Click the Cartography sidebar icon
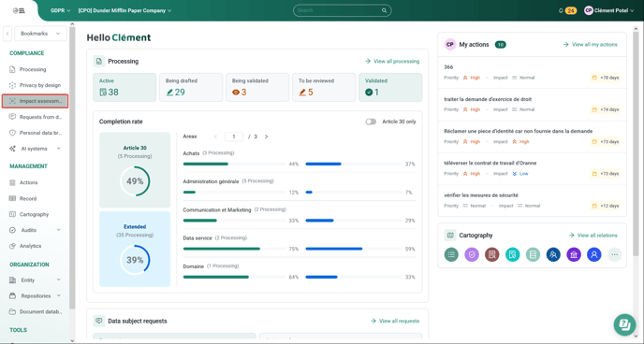This screenshot has width=644, height=344. coord(12,214)
